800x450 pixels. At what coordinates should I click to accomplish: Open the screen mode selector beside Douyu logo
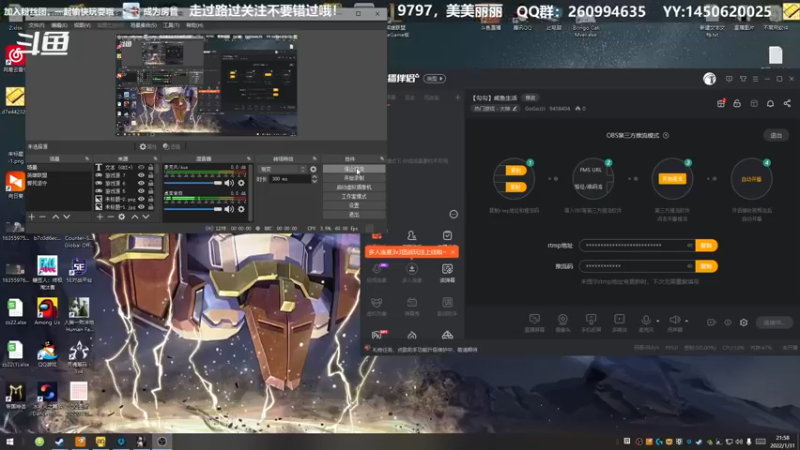point(435,79)
